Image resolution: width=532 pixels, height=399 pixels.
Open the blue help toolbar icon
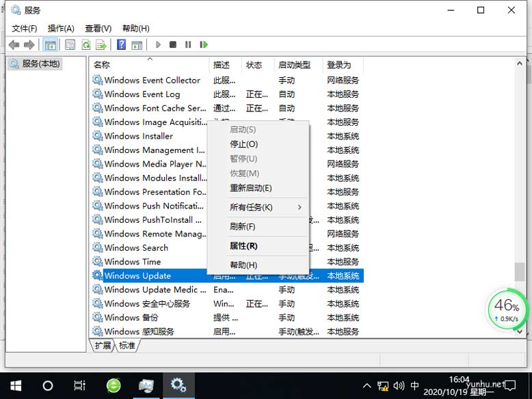(x=121, y=45)
